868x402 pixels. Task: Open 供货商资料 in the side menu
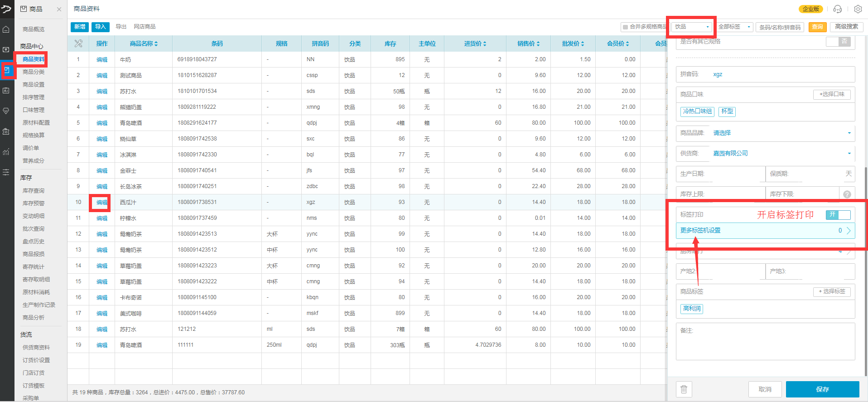coord(36,348)
